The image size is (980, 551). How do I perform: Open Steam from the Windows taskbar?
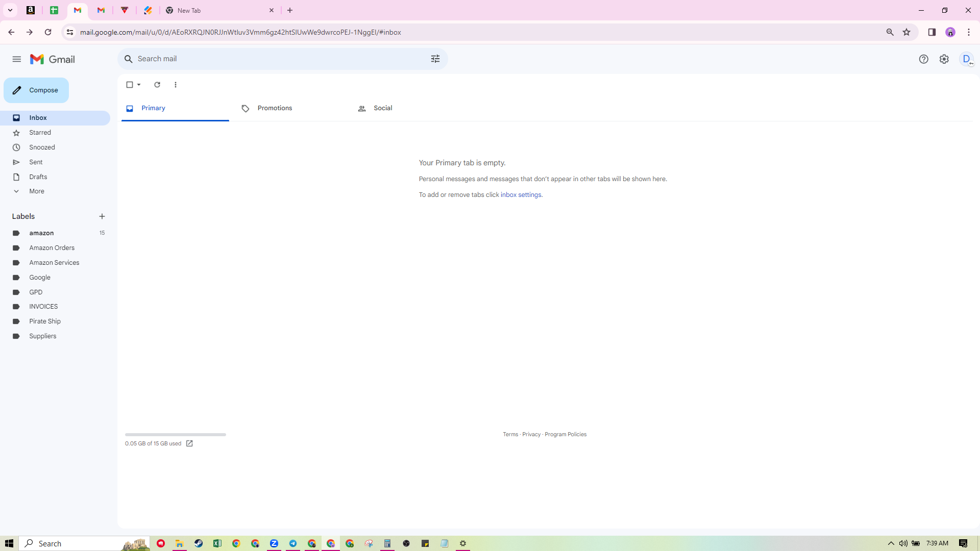[199, 543]
